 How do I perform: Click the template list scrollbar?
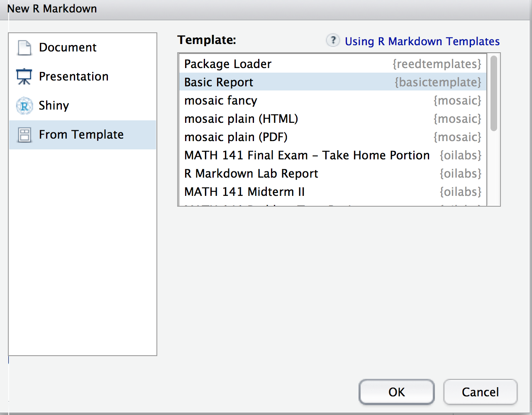[493, 93]
